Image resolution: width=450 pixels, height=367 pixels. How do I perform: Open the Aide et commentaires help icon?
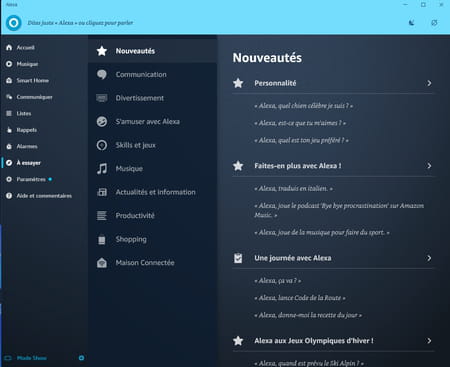point(9,196)
